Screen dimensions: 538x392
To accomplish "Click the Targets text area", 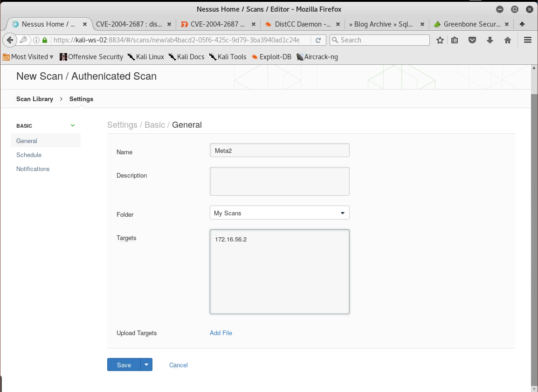I will tap(280, 272).
